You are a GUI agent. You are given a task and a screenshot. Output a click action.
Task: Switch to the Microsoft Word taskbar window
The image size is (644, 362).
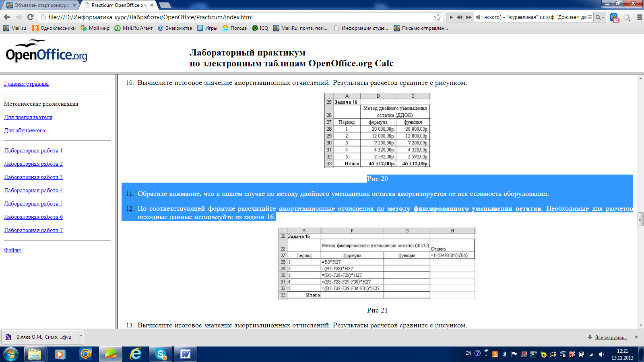click(x=186, y=354)
